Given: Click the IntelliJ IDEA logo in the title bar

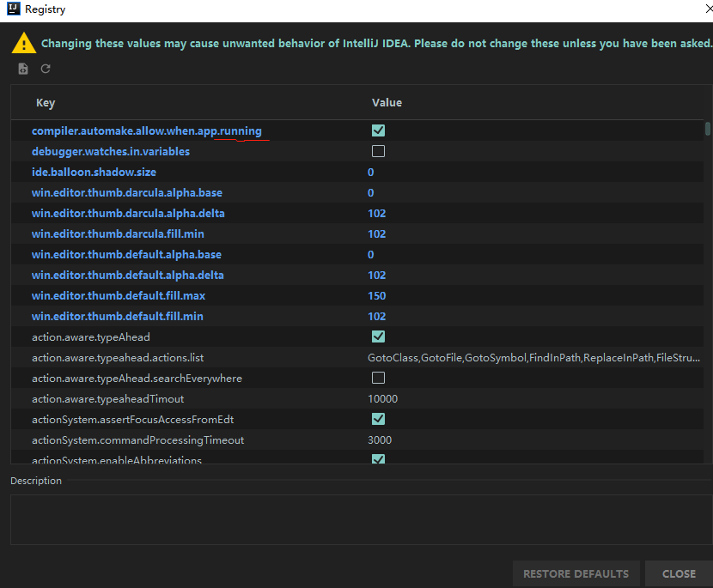Looking at the screenshot, I should [14, 9].
